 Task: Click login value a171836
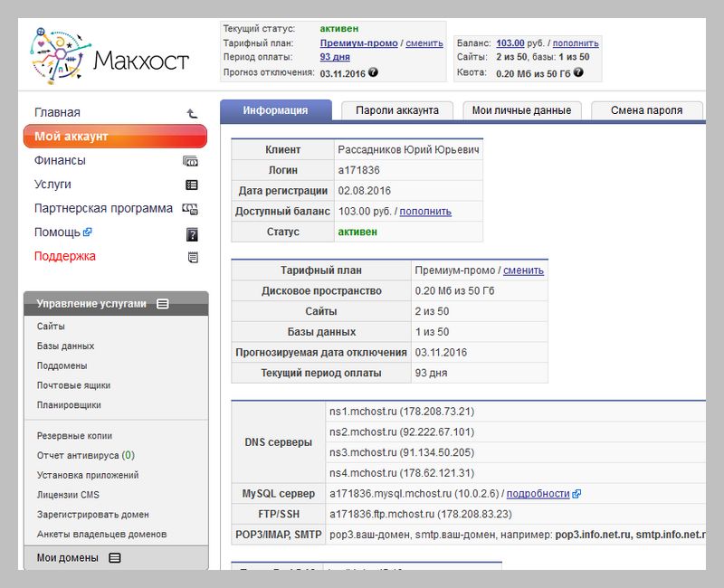358,170
